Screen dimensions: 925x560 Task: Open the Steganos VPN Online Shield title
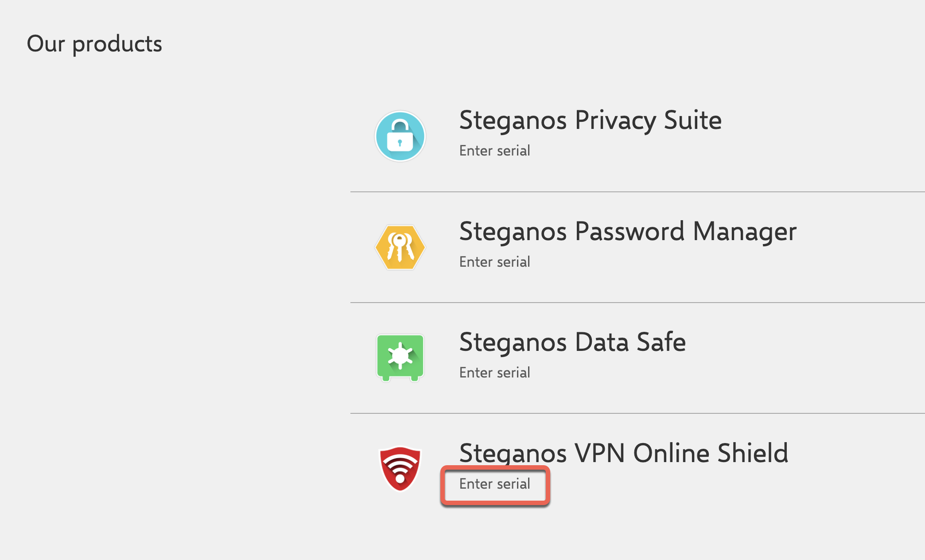[623, 453]
